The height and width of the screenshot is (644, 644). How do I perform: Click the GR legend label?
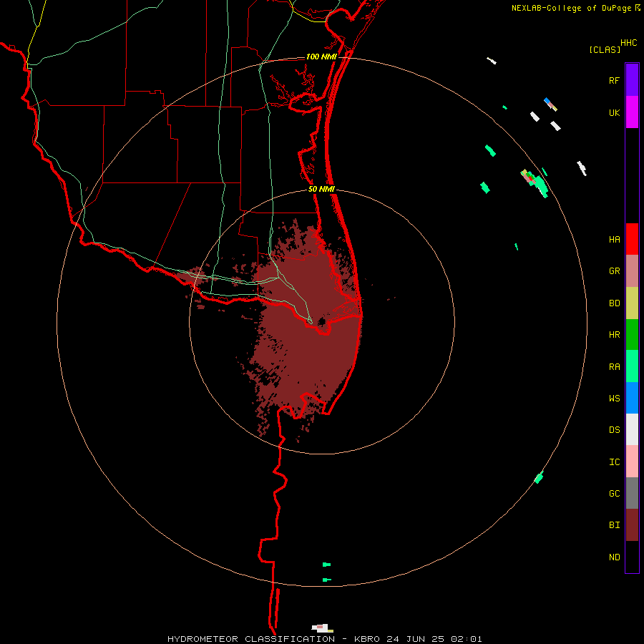(614, 271)
